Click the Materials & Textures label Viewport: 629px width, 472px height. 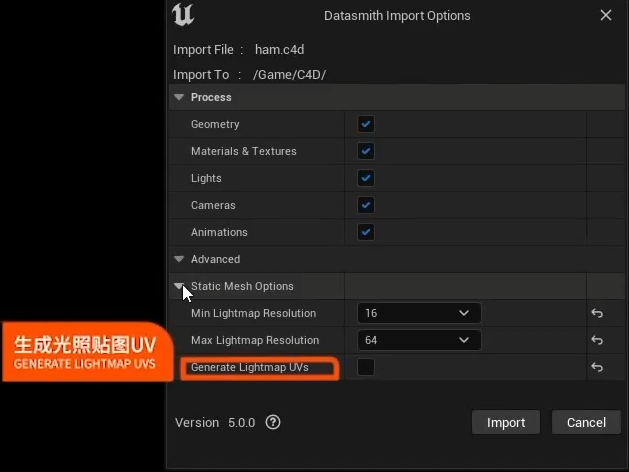244,151
